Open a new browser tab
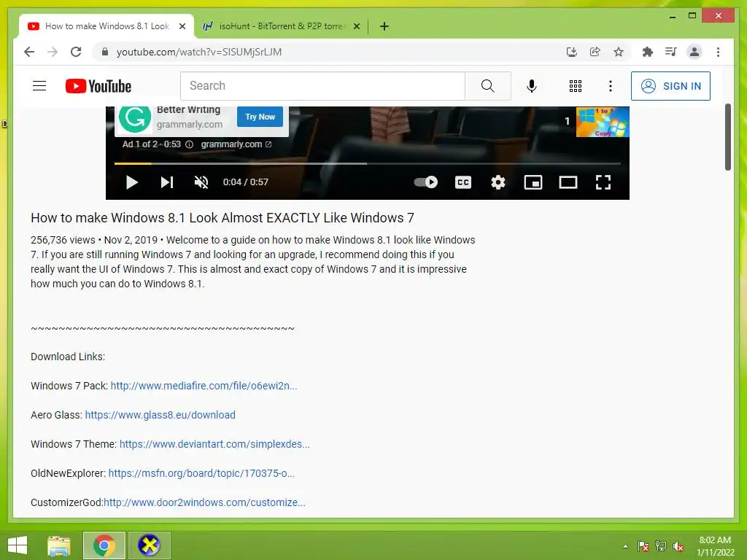This screenshot has height=560, width=747. coord(384,26)
